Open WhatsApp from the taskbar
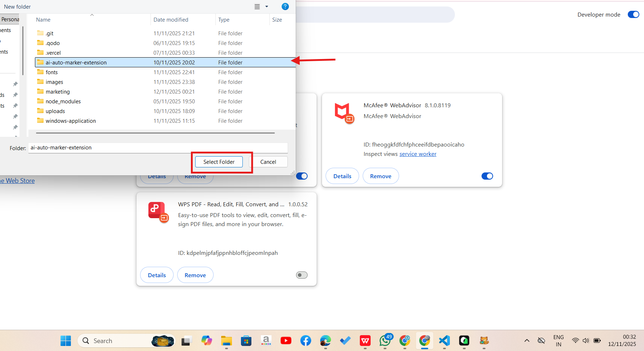Image resolution: width=644 pixels, height=351 pixels. tap(385, 341)
